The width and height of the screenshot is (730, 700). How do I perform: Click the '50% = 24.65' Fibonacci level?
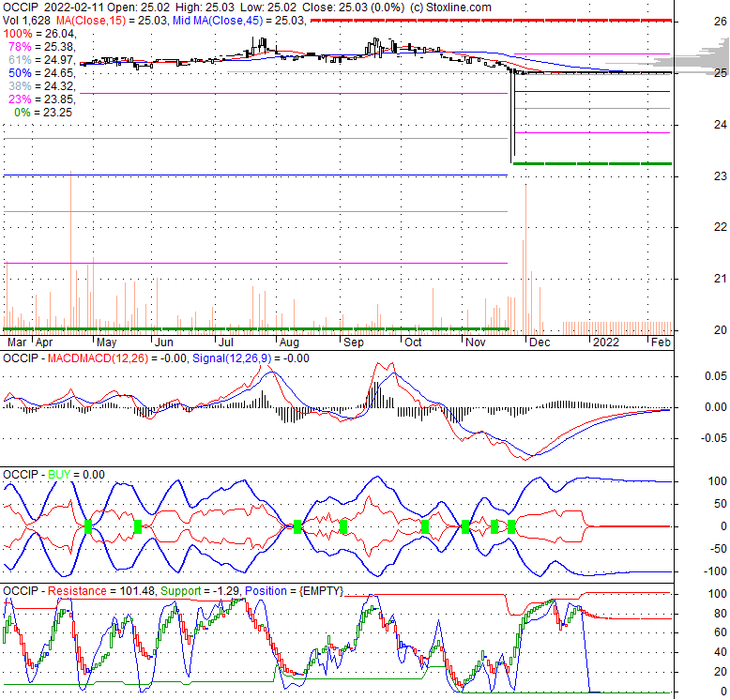point(42,73)
